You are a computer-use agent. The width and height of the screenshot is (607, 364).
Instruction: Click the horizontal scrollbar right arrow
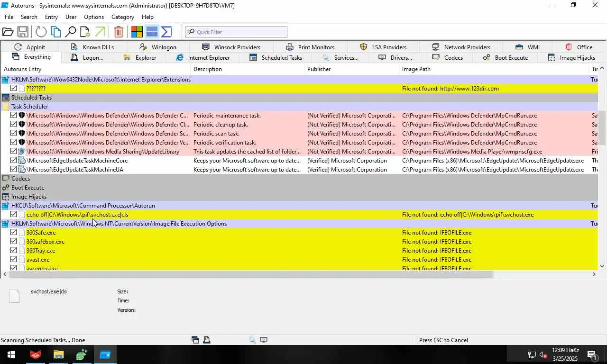594,274
